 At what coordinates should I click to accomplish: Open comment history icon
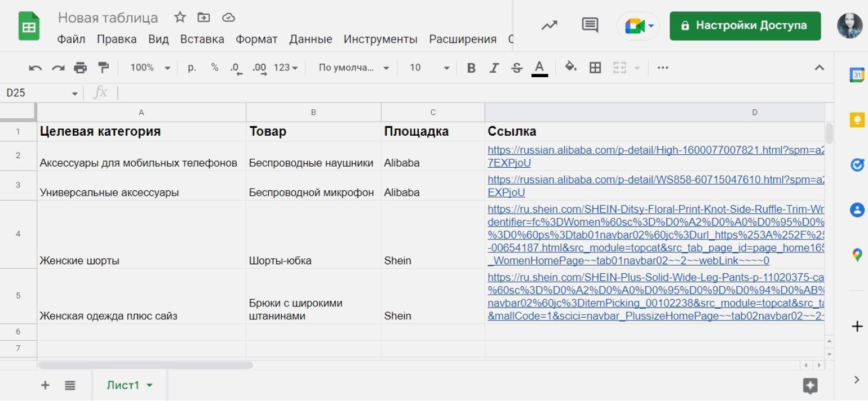[590, 25]
